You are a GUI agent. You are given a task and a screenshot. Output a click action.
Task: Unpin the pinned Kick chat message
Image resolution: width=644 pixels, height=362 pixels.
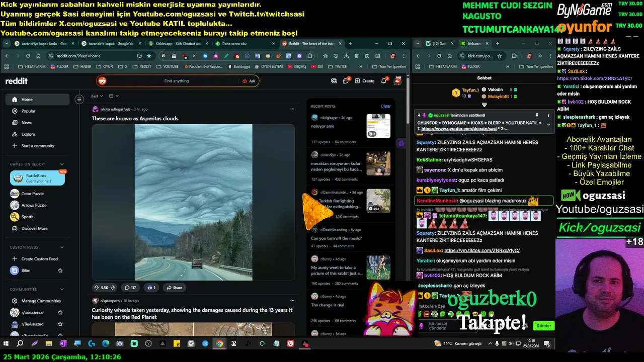537,115
